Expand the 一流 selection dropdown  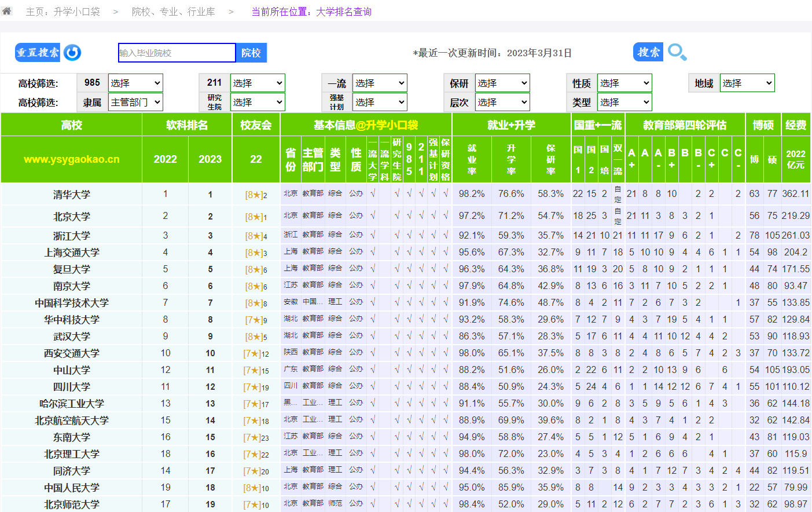coord(380,83)
